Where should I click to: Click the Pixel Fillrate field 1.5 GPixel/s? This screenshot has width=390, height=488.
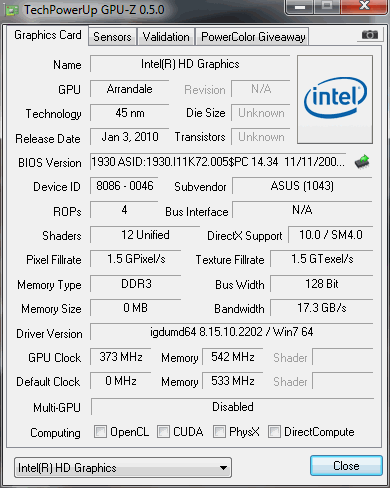(136, 259)
